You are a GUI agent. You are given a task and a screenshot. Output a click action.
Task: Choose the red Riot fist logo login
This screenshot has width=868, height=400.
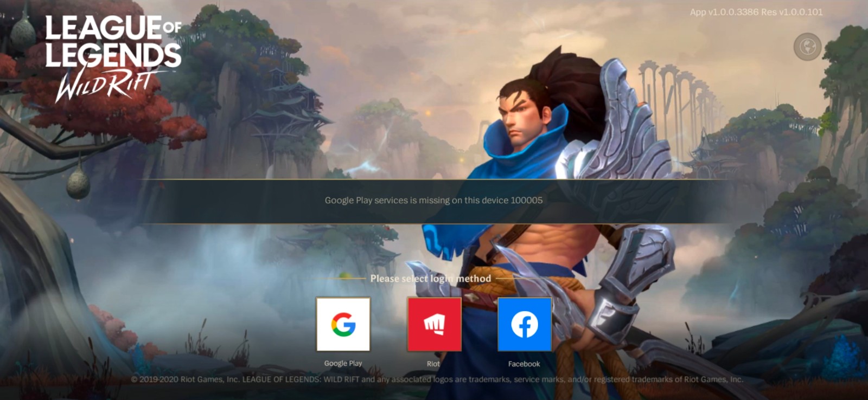click(x=434, y=324)
